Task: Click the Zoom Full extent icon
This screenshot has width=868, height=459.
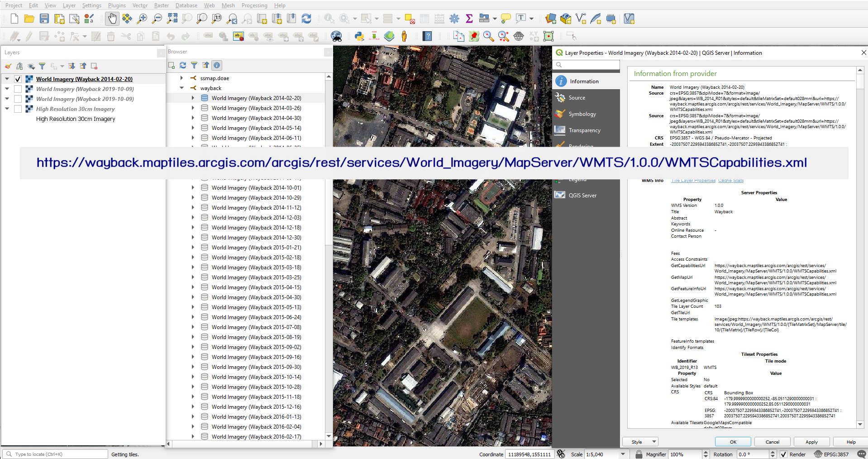Action: (172, 19)
